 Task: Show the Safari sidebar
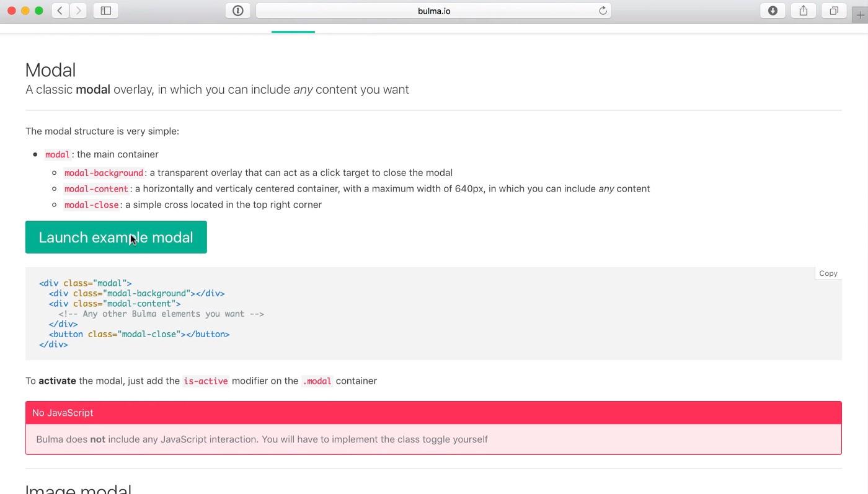click(106, 11)
